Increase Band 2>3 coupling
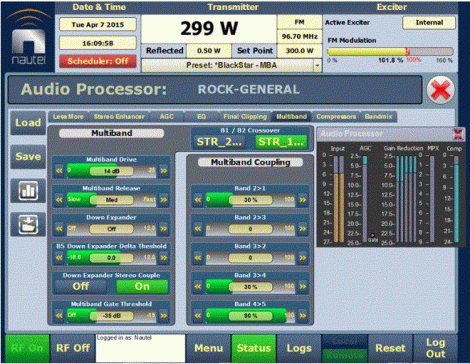The image size is (470, 364). (303, 229)
